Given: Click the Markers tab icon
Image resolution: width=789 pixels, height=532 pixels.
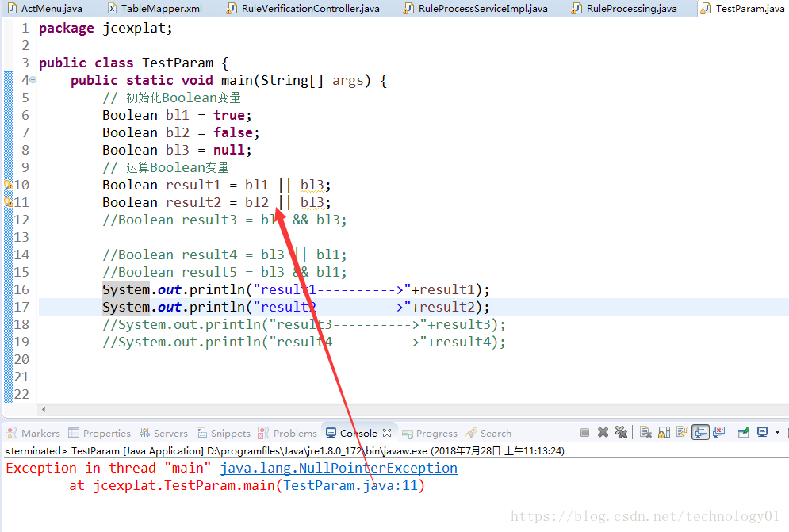Looking at the screenshot, I should [x=11, y=433].
